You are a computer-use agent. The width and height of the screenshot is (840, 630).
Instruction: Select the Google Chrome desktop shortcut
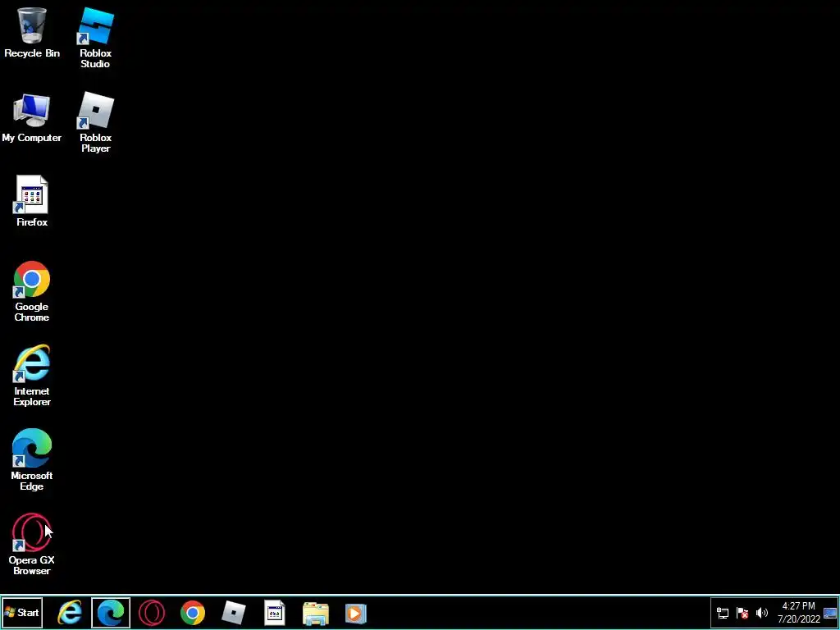point(32,291)
